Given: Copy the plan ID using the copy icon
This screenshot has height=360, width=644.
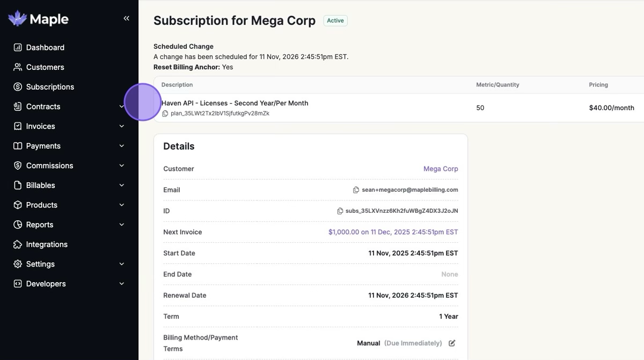Looking at the screenshot, I should tap(165, 113).
